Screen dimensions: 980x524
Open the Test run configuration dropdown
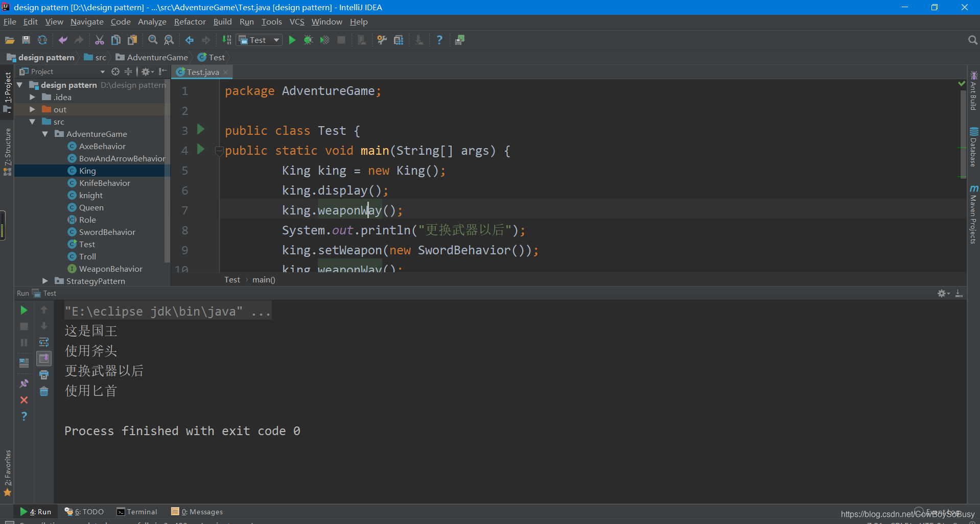(x=260, y=40)
